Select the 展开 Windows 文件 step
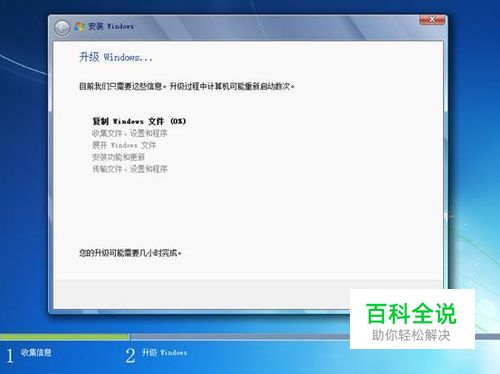Viewport: 500px width, 374px height. pyautogui.click(x=124, y=145)
